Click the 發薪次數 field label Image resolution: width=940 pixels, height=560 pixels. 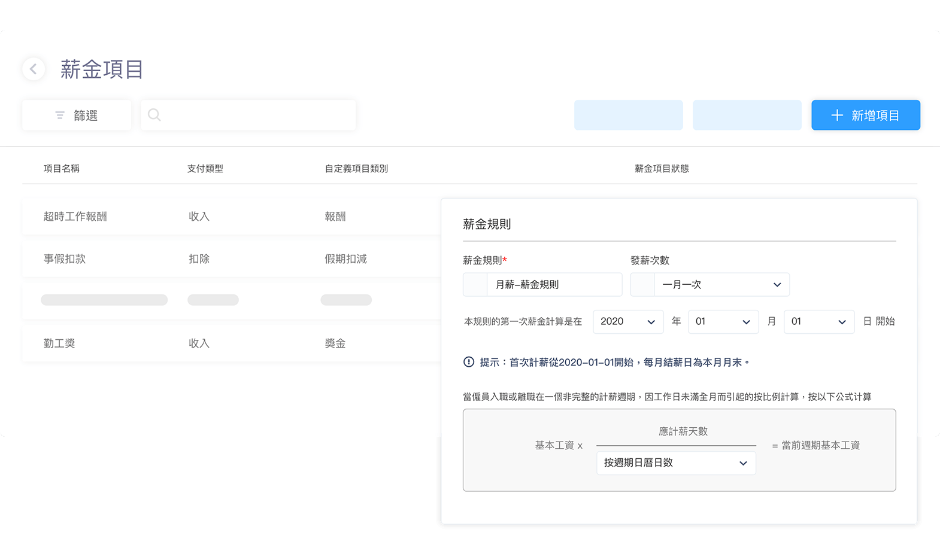coord(650,260)
